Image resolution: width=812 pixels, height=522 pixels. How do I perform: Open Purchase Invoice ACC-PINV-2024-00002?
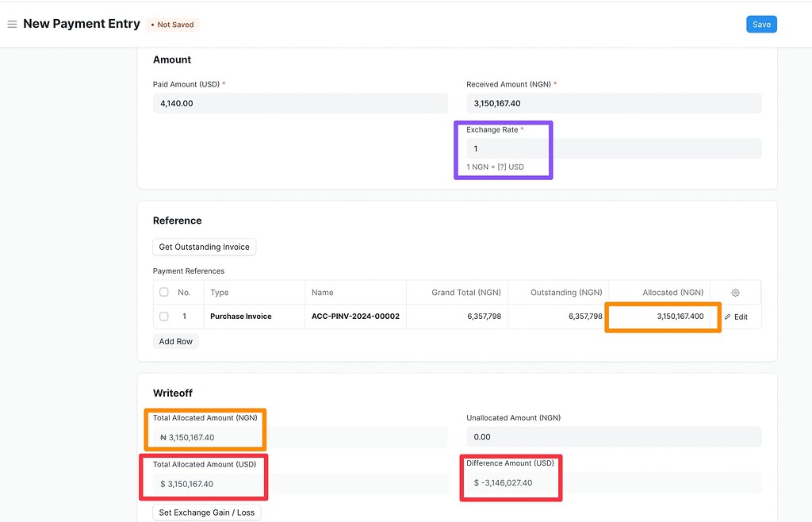click(x=354, y=317)
